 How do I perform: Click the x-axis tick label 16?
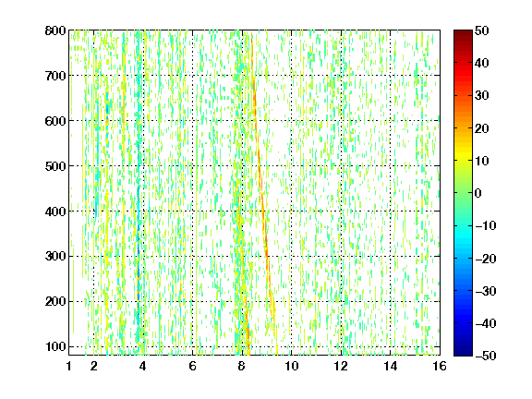point(440,366)
